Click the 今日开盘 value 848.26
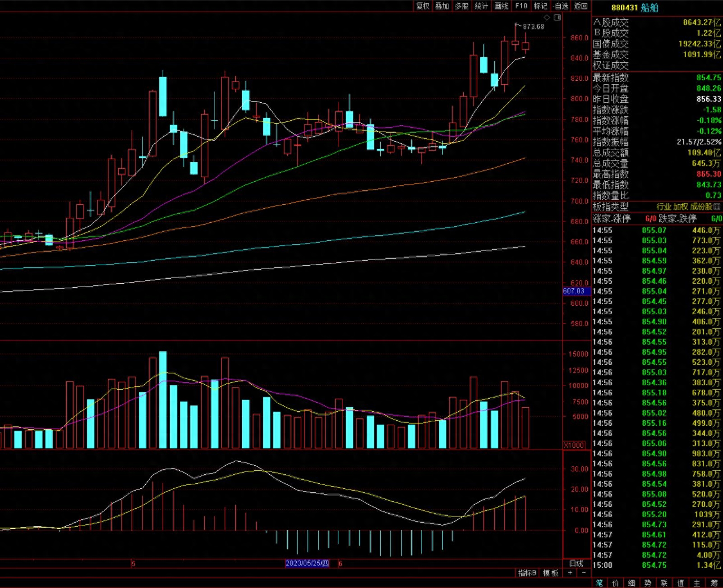Image resolution: width=723 pixels, height=588 pixels. tap(709, 88)
